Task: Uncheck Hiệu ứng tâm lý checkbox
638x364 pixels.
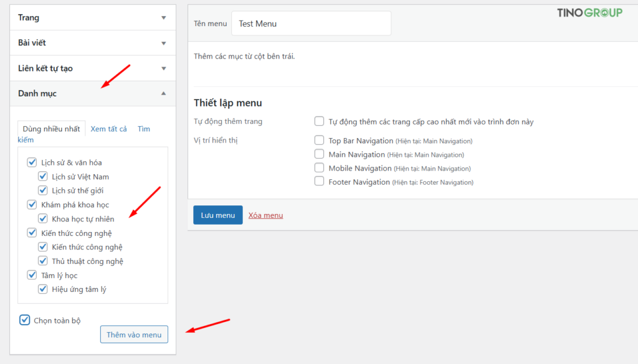Action: [x=43, y=289]
